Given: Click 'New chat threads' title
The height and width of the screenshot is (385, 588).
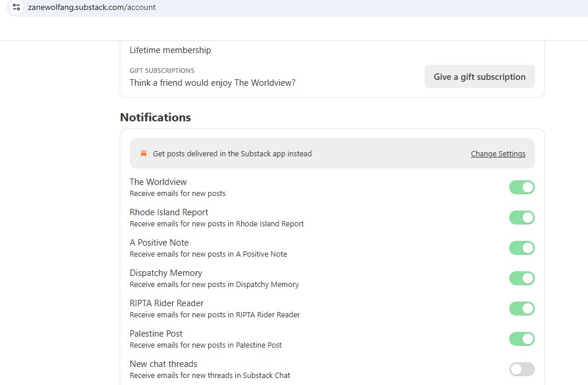Looking at the screenshot, I should click(x=163, y=364).
